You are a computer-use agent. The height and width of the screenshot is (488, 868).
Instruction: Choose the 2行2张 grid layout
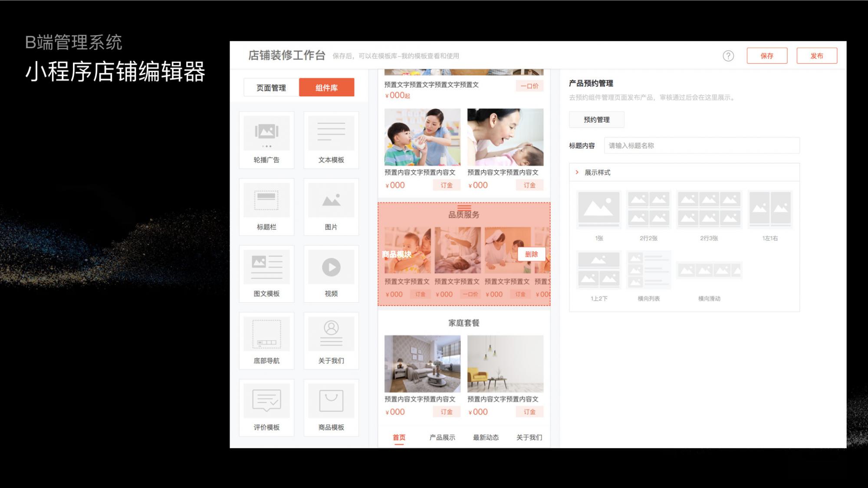pos(648,216)
